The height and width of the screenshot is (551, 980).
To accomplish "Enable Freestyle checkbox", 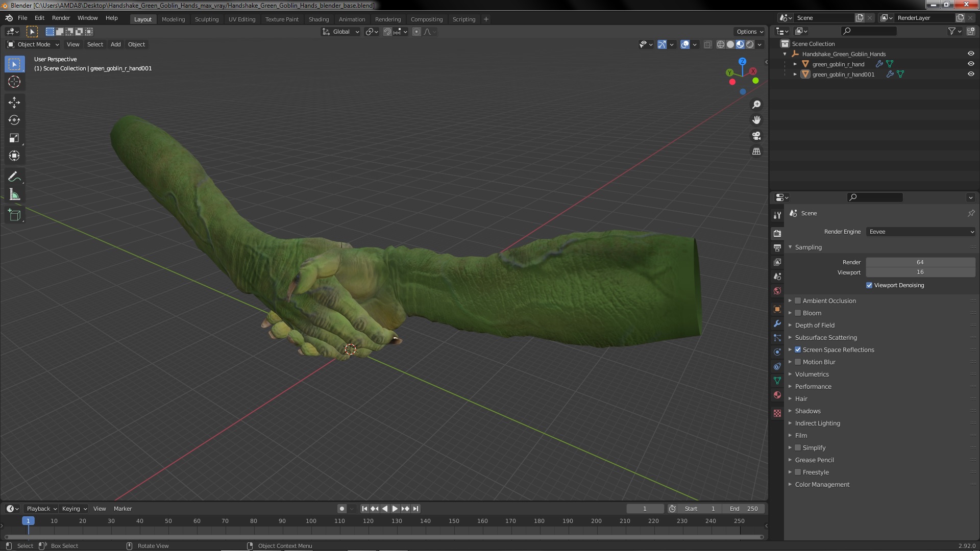I will pos(798,472).
